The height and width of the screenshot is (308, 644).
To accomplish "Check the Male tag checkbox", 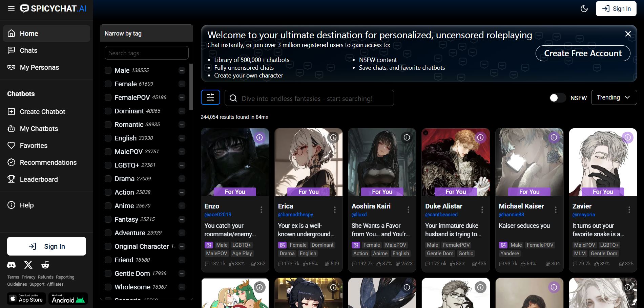I will [108, 70].
